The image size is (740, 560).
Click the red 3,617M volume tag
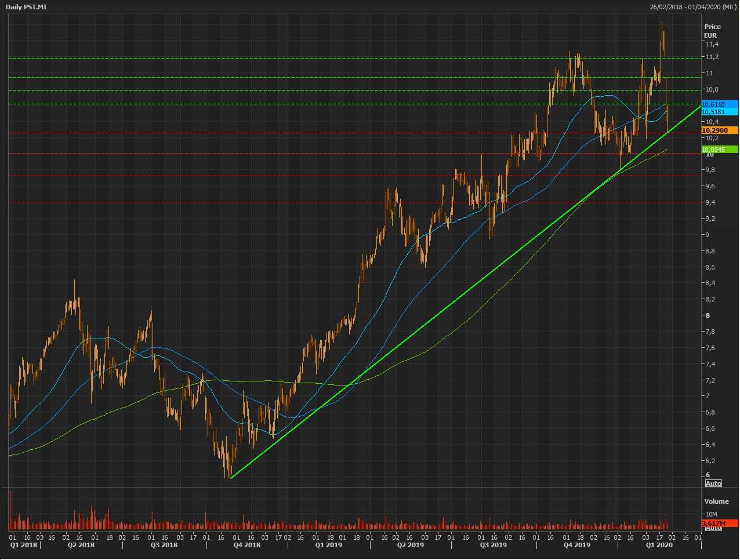point(720,523)
